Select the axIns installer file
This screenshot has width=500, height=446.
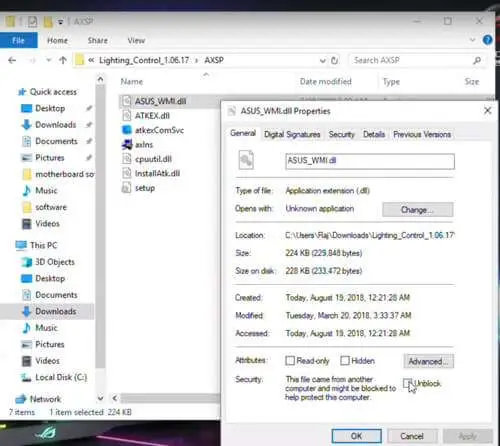pyautogui.click(x=137, y=145)
